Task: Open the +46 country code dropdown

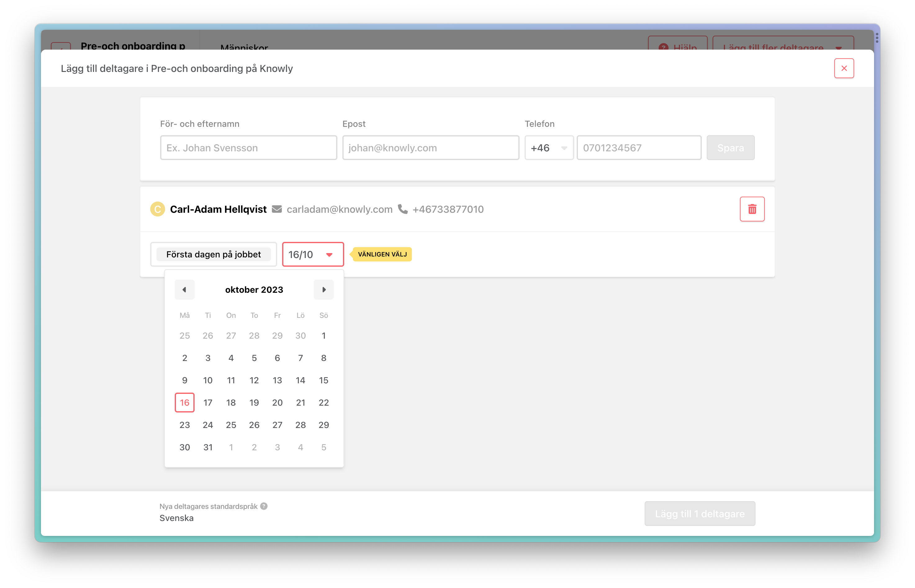Action: click(x=549, y=148)
